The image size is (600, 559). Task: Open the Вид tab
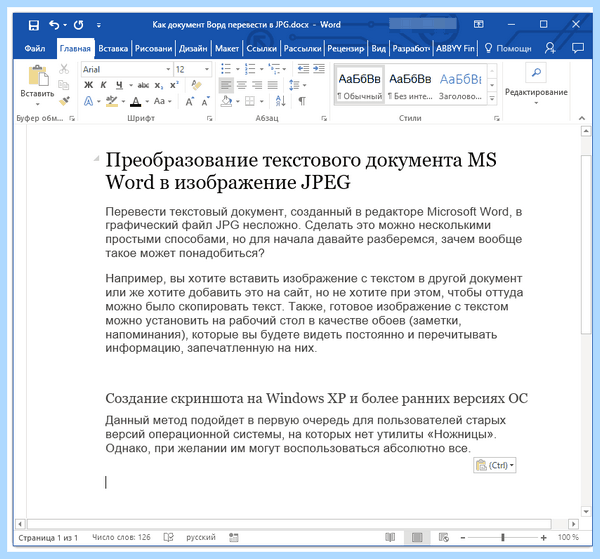[378, 49]
